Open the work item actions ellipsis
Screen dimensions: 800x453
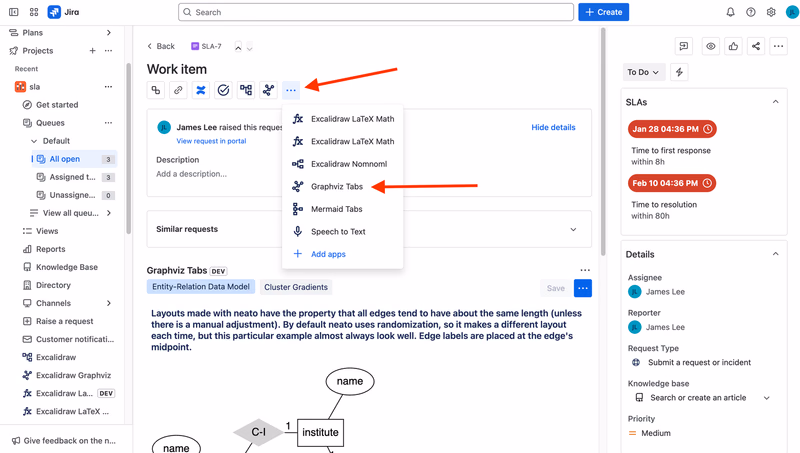[778, 46]
